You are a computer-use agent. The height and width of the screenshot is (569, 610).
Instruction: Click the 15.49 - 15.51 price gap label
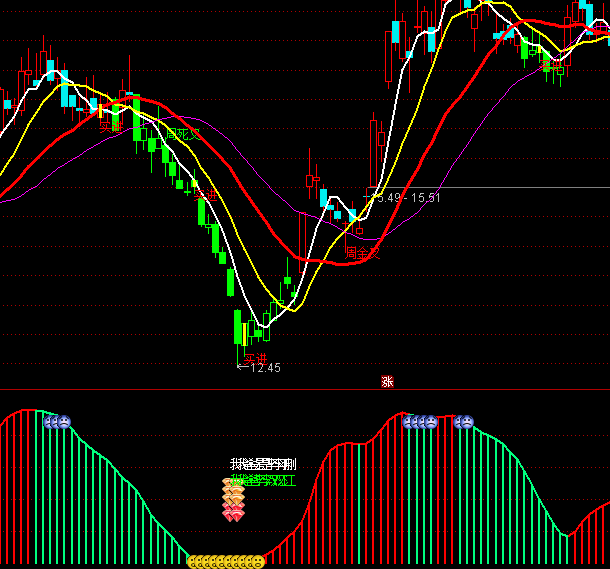click(406, 198)
